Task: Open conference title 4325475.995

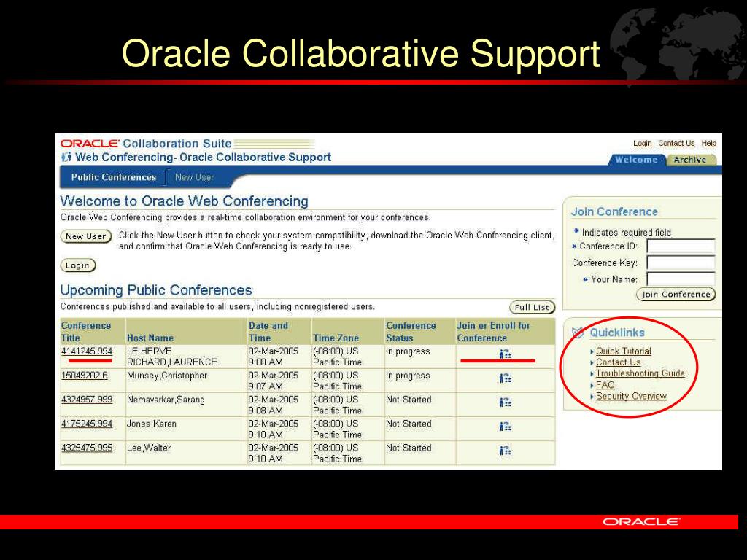Action: (87, 448)
